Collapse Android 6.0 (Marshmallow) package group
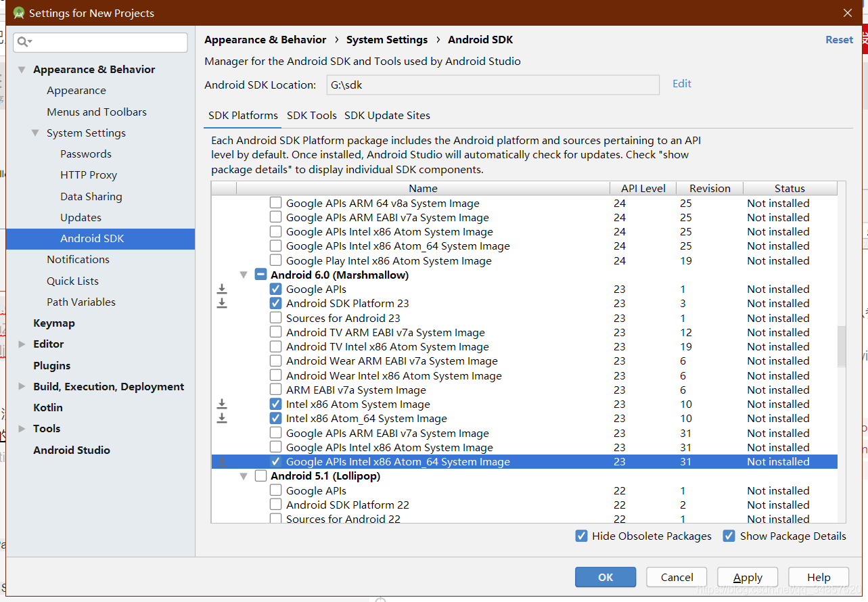Viewport: 868px width, 602px height. coord(244,275)
